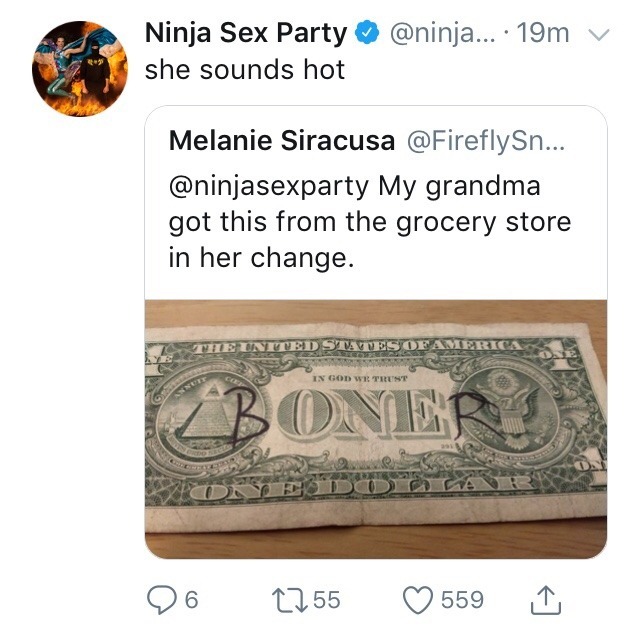The height and width of the screenshot is (629, 639).
Task: Click the retweet count 55
Action: (x=327, y=600)
